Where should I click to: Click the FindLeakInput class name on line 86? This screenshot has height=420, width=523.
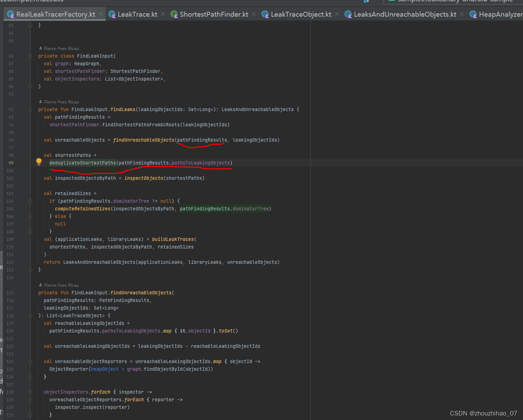[x=95, y=56]
